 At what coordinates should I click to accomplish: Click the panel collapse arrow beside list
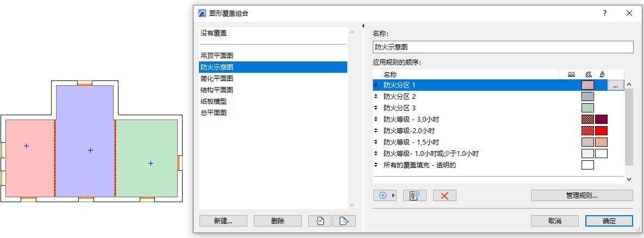362,26
